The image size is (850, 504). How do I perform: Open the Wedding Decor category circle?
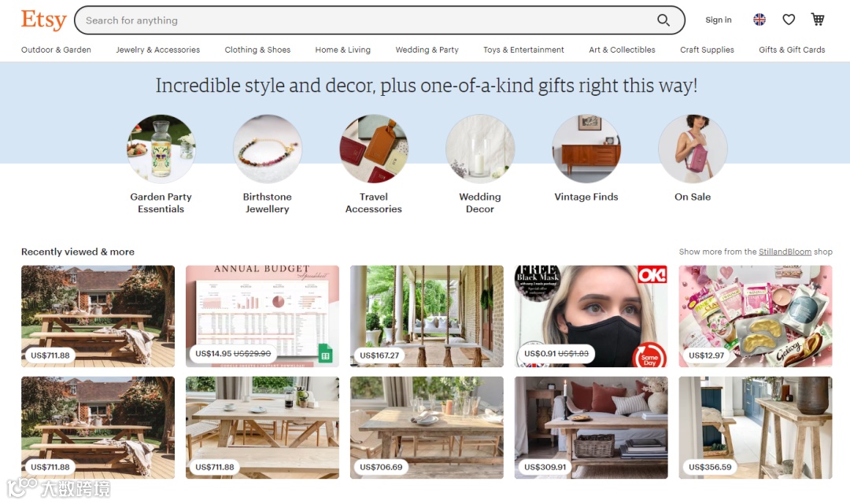click(x=480, y=149)
